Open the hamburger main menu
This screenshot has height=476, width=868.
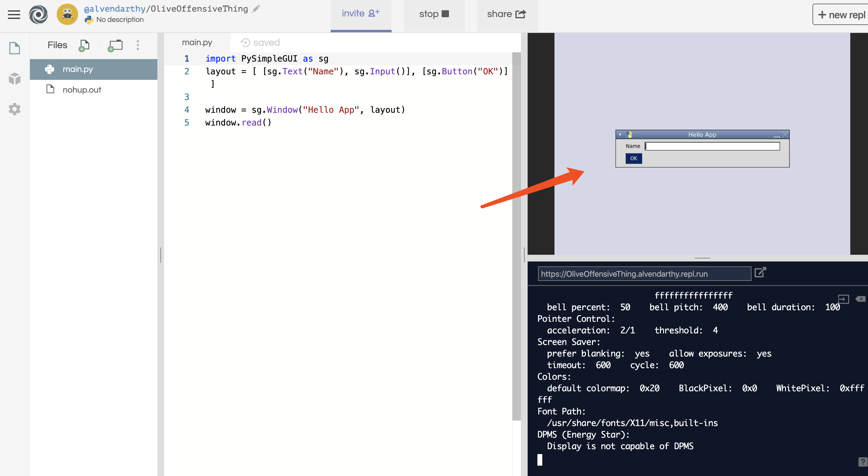14,14
